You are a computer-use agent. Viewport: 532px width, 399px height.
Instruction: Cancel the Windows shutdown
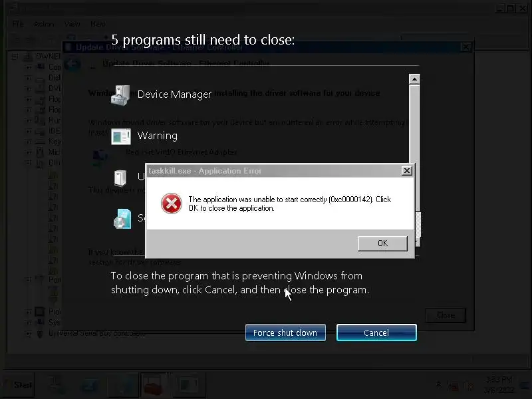click(376, 332)
